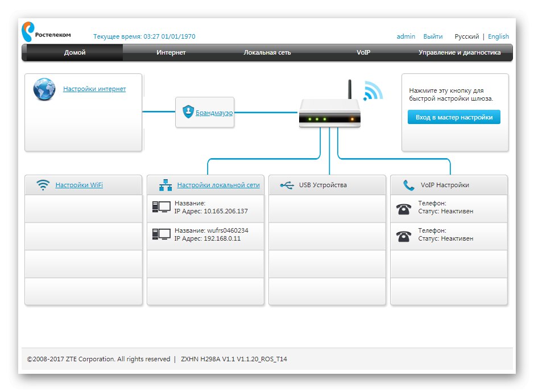Open Настройки интернет link
This screenshot has height=392, width=534.
(x=94, y=89)
